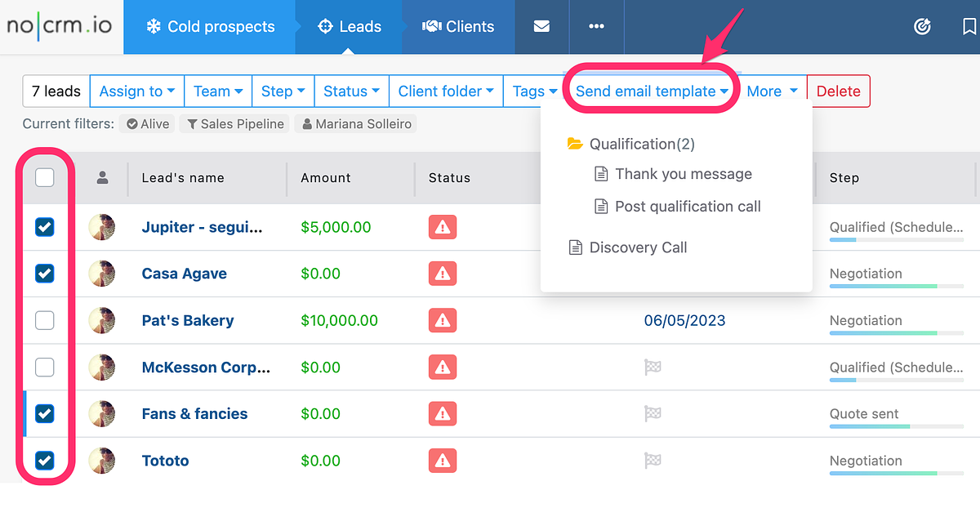Open the Client folder dropdown

pyautogui.click(x=446, y=91)
